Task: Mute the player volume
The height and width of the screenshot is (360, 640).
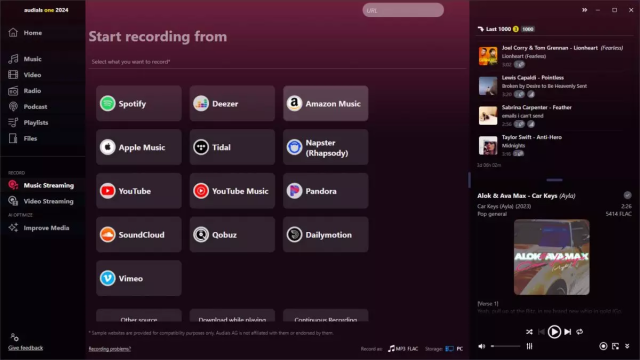Action: [x=482, y=346]
